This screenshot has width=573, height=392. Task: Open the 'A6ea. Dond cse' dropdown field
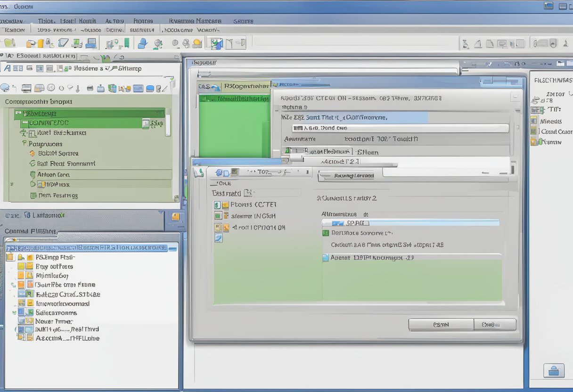(400, 128)
